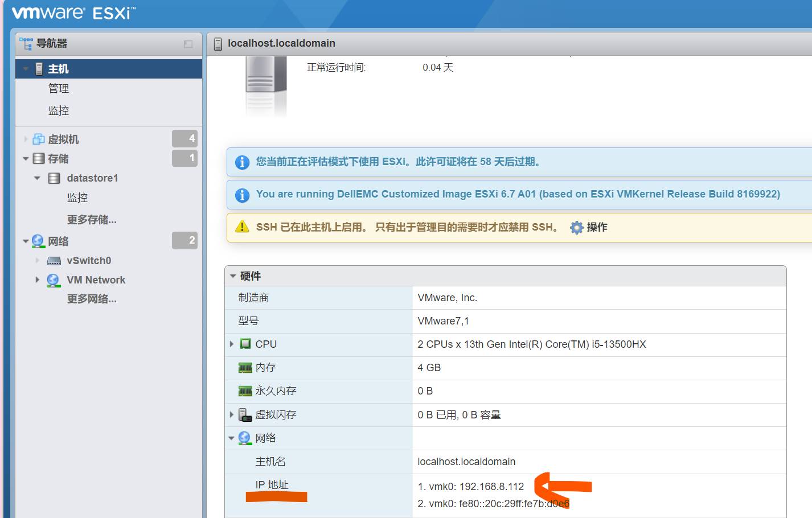Click the 0.04 天 uptime value
The width and height of the screenshot is (812, 518).
(438, 68)
